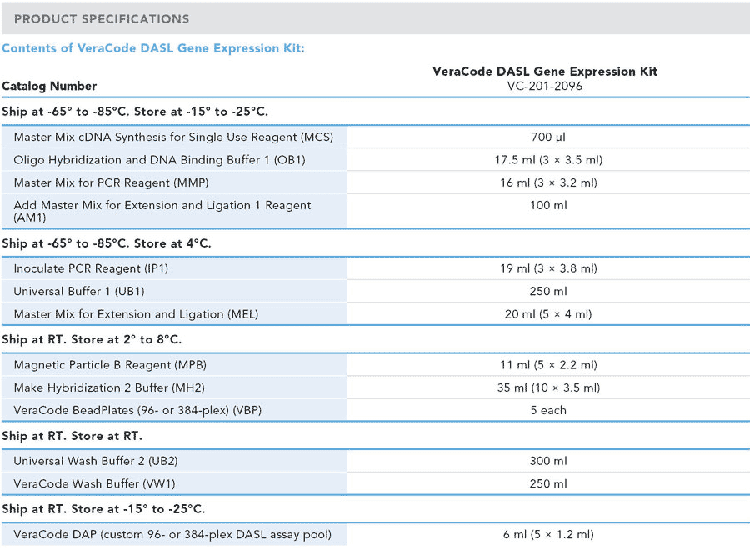Viewport: 750px width, 560px height.
Task: Select the '17.5 ml (3 × 3.5 ml)' value
Action: pyautogui.click(x=548, y=160)
